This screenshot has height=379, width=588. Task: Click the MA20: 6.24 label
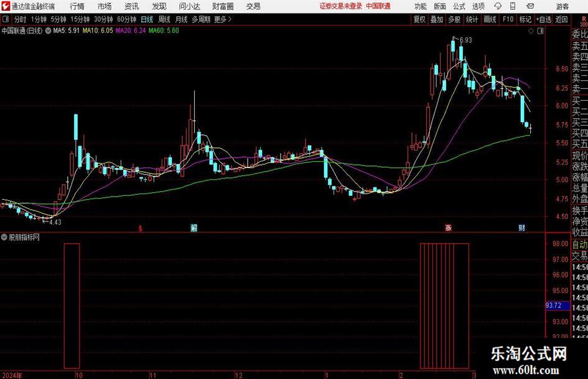pyautogui.click(x=131, y=30)
